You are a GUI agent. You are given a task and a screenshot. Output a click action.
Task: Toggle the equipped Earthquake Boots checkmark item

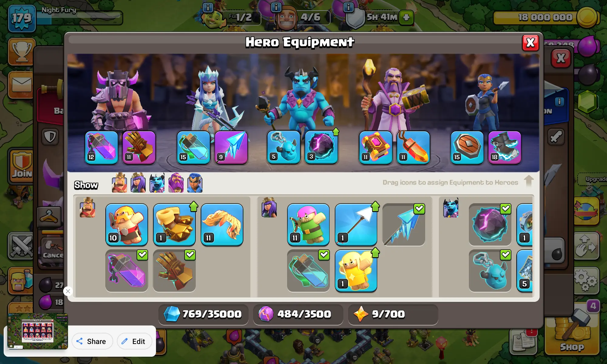(x=174, y=271)
